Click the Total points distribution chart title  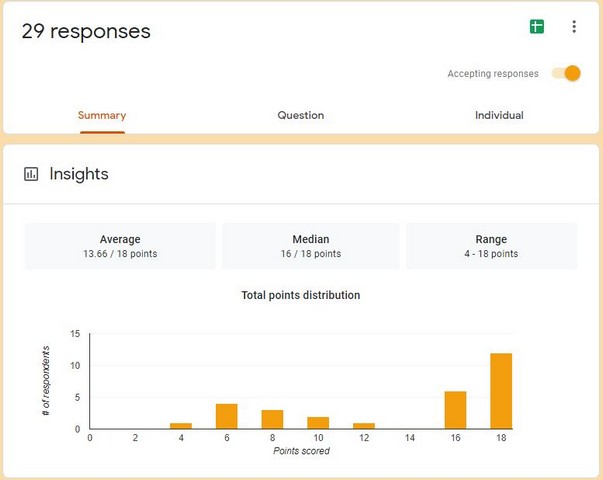pyautogui.click(x=300, y=295)
